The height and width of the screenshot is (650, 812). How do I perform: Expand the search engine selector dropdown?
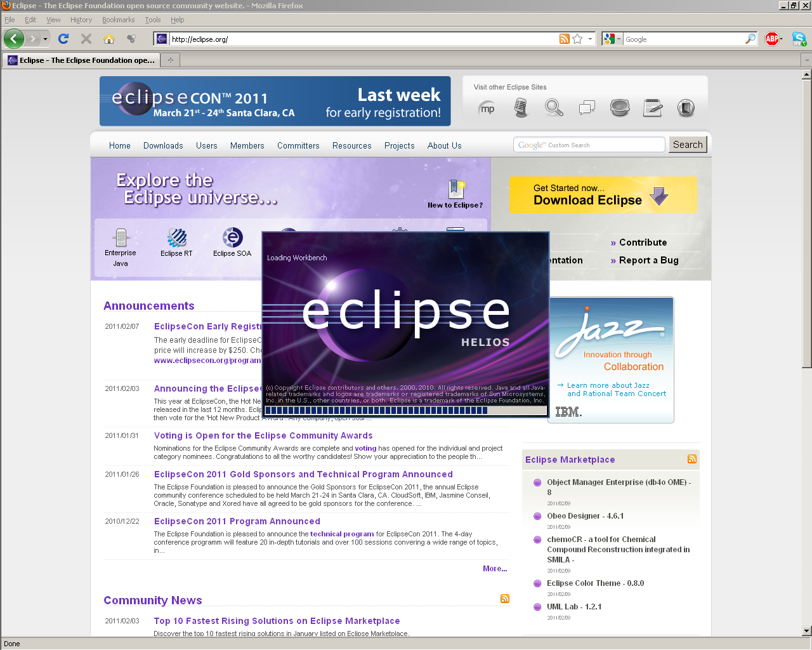point(612,39)
